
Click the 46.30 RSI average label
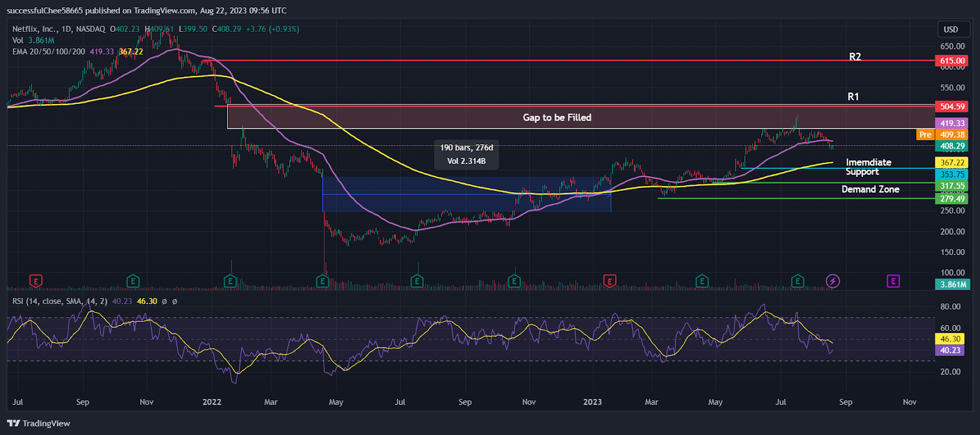[x=951, y=339]
